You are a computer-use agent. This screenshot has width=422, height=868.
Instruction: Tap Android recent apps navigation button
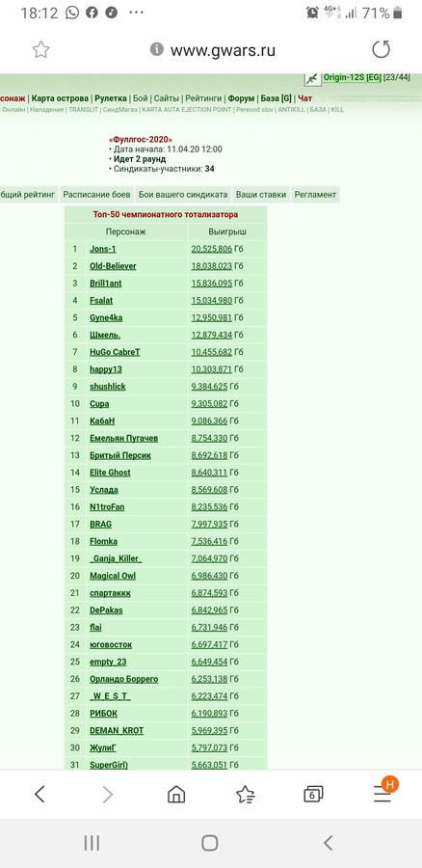pyautogui.click(x=92, y=843)
